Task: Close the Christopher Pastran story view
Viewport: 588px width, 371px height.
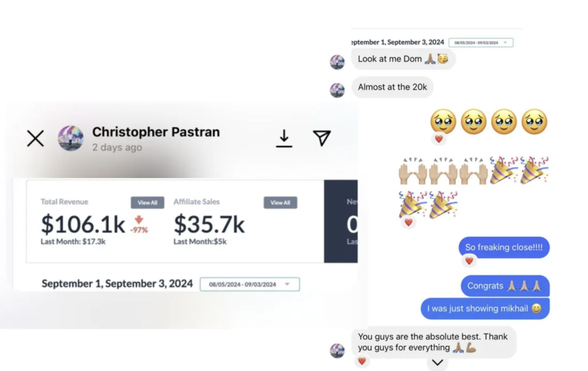Action: click(x=35, y=138)
